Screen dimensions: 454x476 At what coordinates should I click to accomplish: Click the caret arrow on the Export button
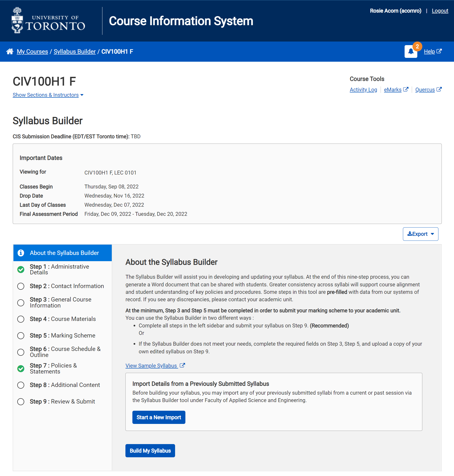pos(432,234)
